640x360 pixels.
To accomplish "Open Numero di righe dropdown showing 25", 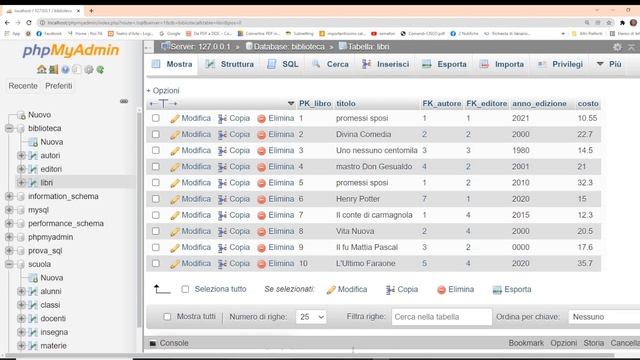I will 311,317.
